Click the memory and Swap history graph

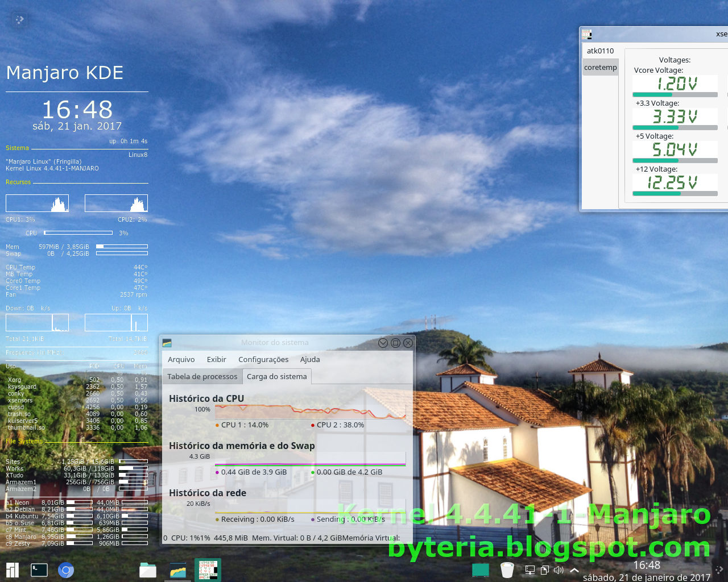click(x=310, y=459)
